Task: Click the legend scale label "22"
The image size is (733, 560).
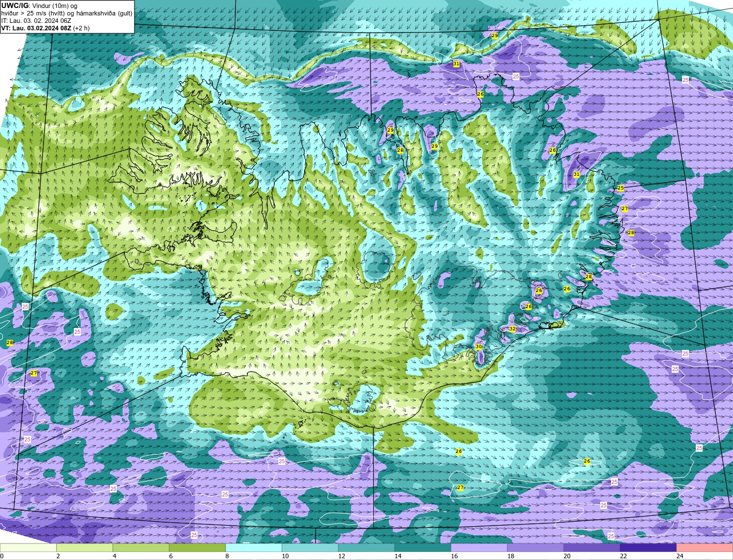Action: point(622,556)
